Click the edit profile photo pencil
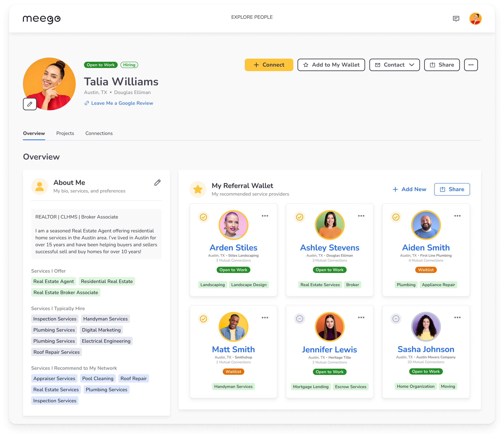The height and width of the screenshot is (437, 504). 30,104
